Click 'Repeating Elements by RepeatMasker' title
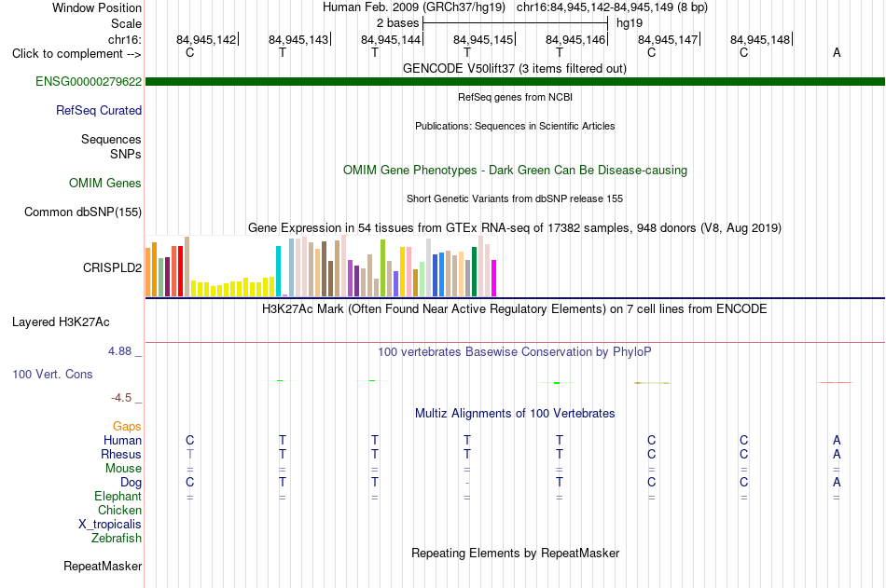The image size is (886, 588). (x=516, y=553)
